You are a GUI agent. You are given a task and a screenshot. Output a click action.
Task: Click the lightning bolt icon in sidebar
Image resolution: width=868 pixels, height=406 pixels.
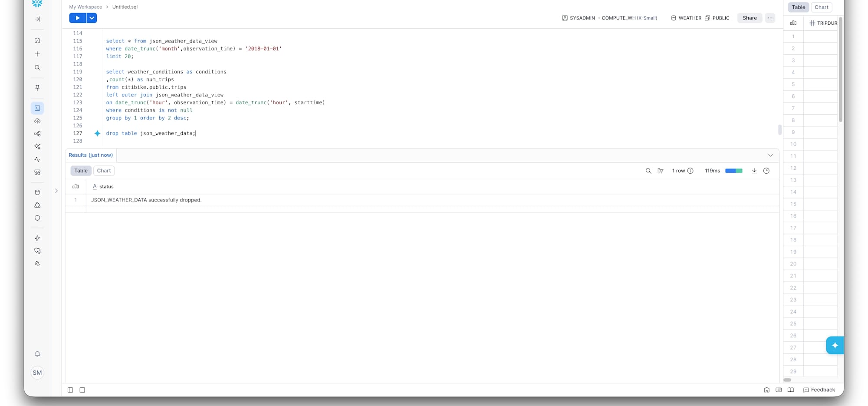pyautogui.click(x=37, y=238)
